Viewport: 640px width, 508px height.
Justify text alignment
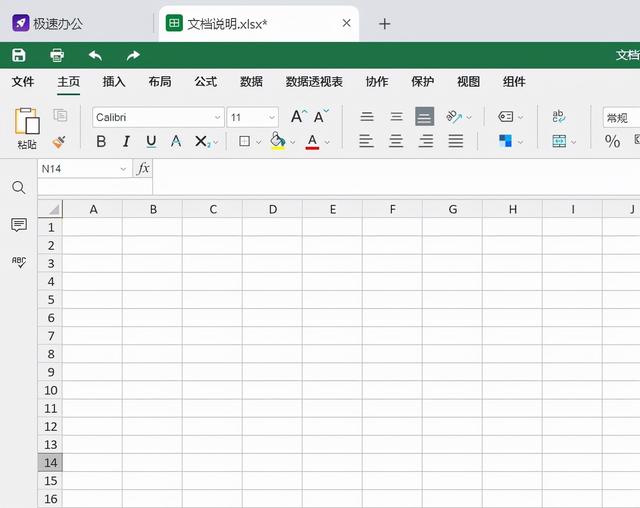click(456, 141)
